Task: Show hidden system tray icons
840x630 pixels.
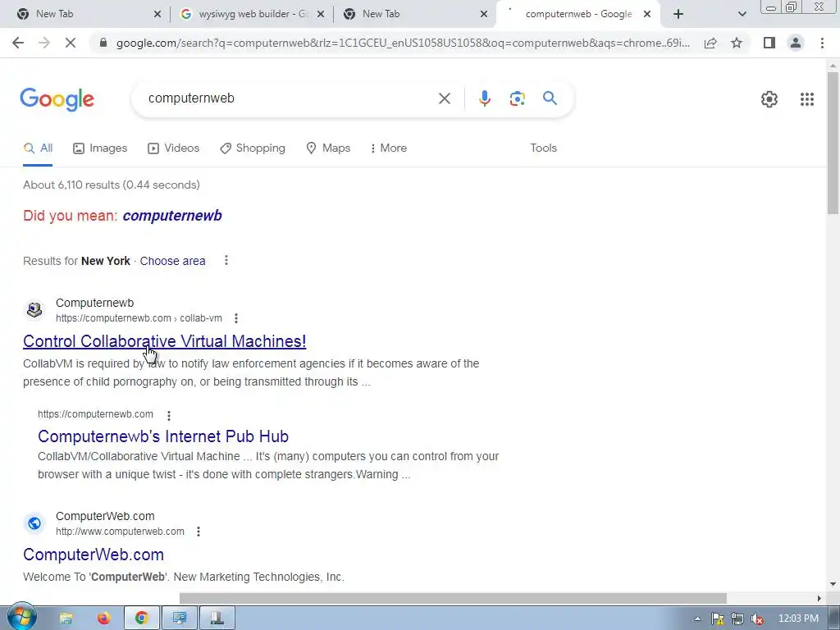Action: tap(697, 619)
